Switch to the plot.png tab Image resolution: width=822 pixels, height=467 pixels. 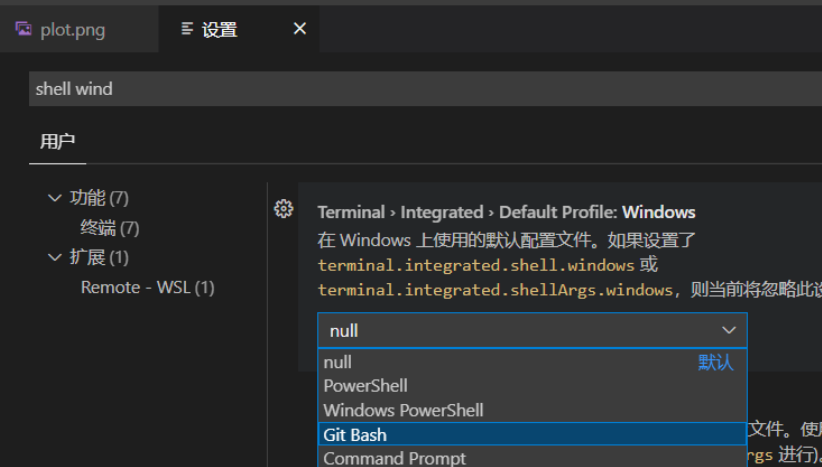(x=72, y=30)
